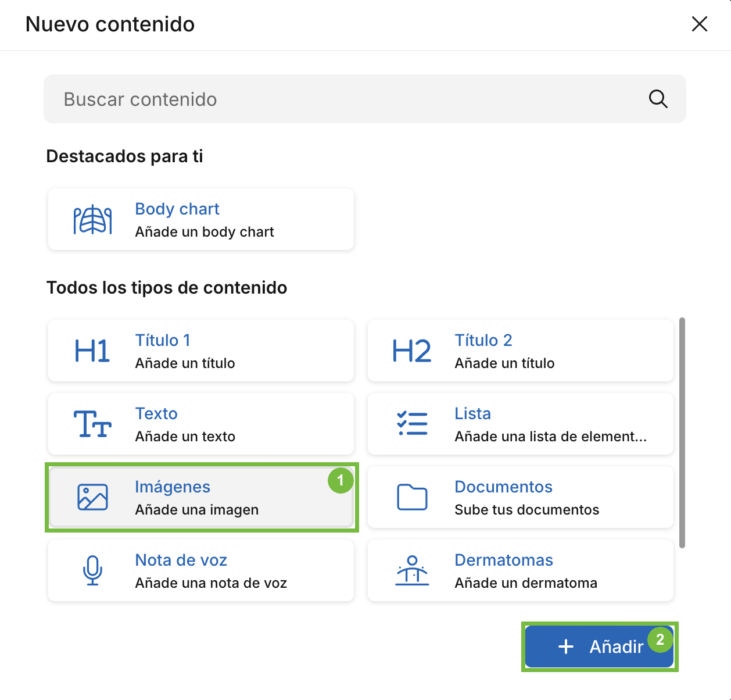This screenshot has height=700, width=731.
Task: Click 'Añade un título' under Título 2
Action: (505, 363)
